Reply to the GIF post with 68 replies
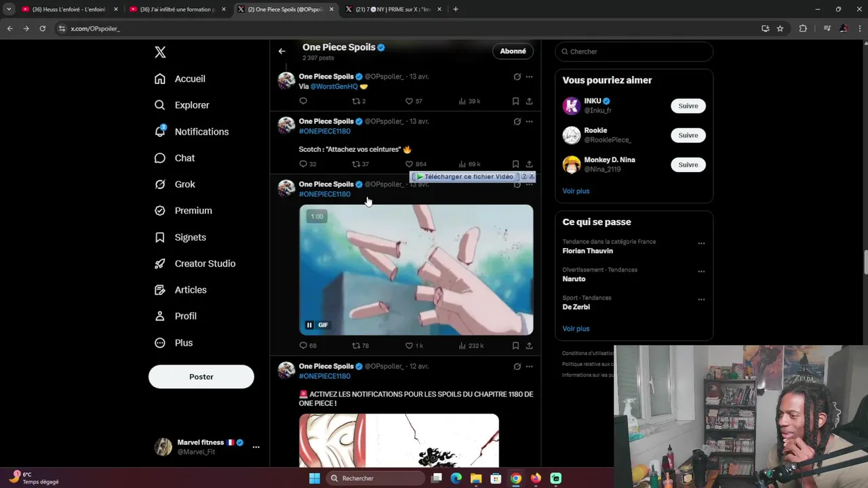868x488 pixels. tap(307, 346)
